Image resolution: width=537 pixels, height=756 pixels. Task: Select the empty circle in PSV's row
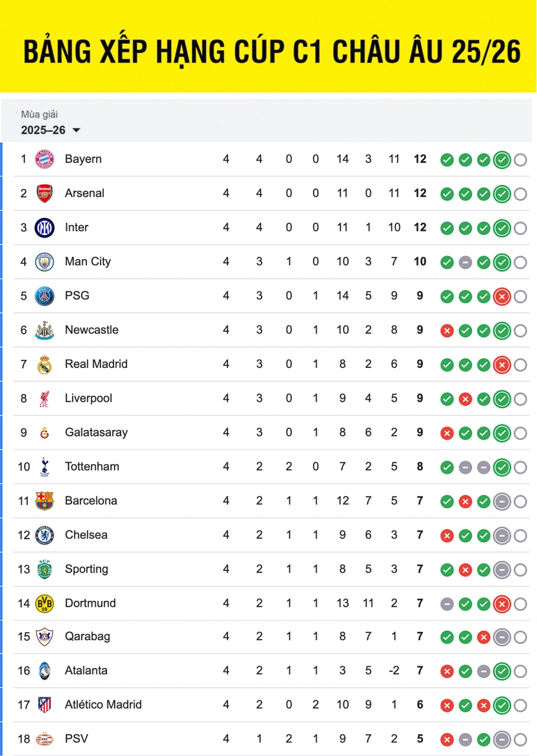pos(520,739)
